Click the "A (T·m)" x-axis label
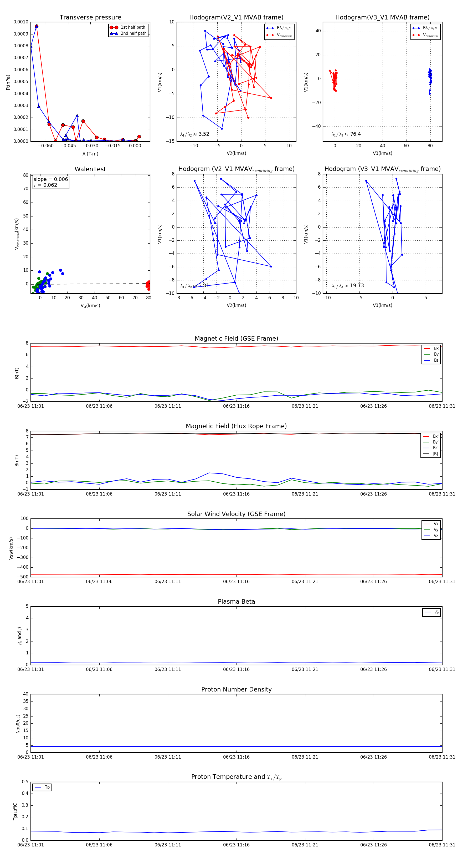Viewport: 473px width, 868px height. pos(90,154)
